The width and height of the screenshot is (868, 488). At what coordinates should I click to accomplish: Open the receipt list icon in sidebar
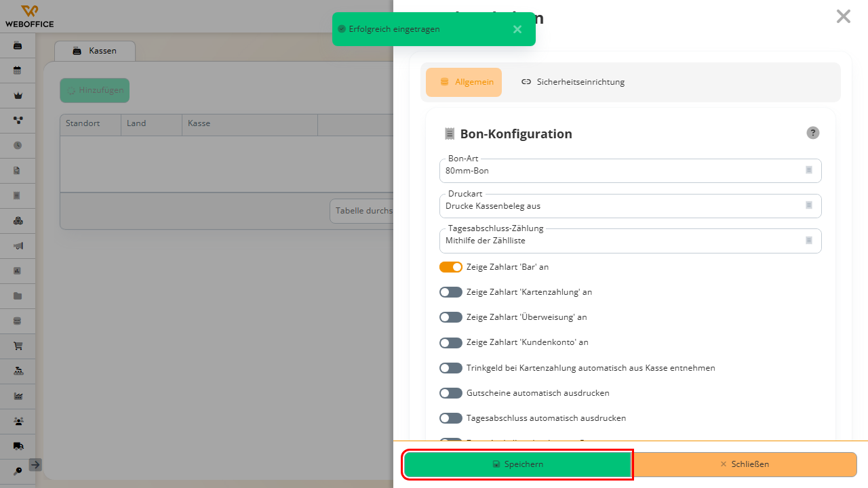click(18, 195)
